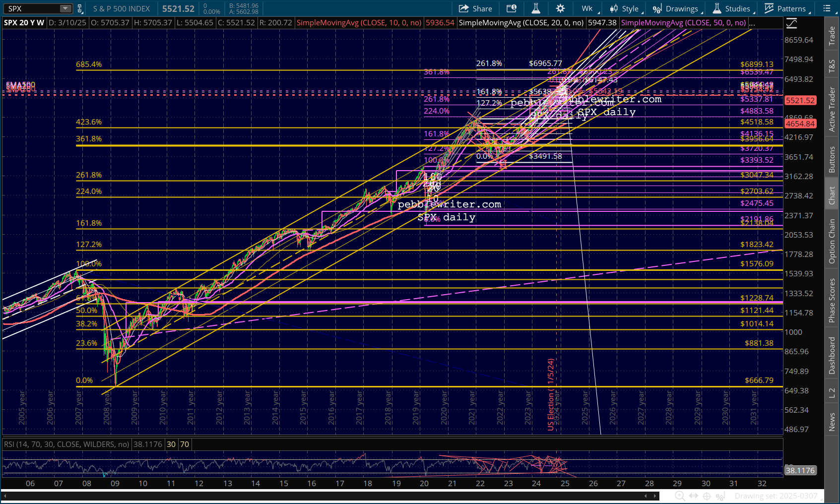Click the crosshair pan icon
Viewport: 840px width, 504px height.
point(707,496)
